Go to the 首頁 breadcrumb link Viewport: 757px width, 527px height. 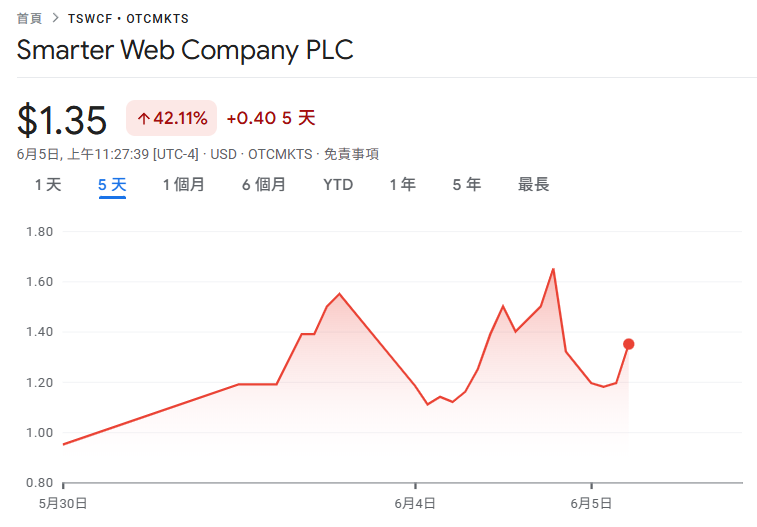[x=30, y=19]
